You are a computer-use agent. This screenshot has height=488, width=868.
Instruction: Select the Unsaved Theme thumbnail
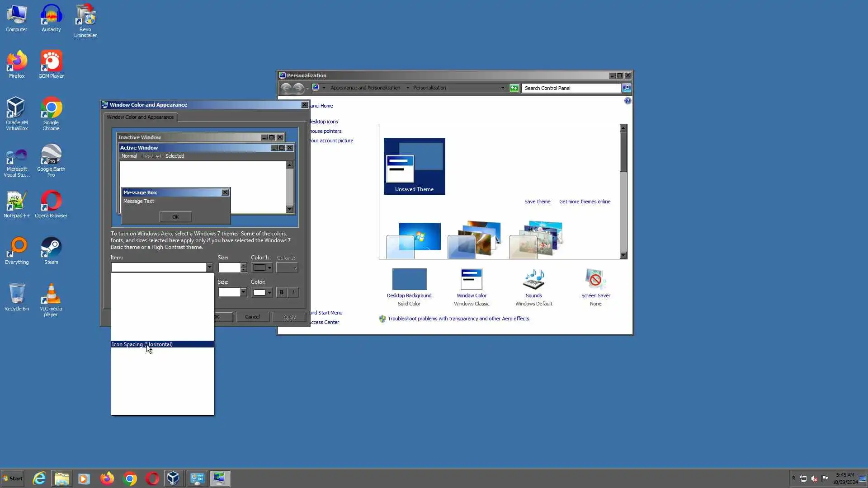tap(414, 166)
